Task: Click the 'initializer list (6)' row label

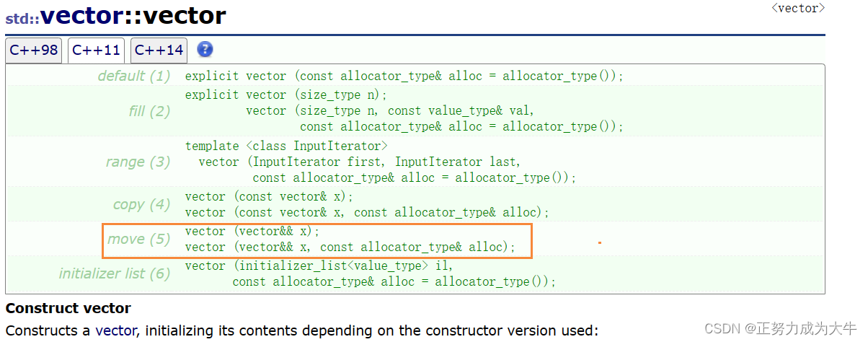Action: 115,273
